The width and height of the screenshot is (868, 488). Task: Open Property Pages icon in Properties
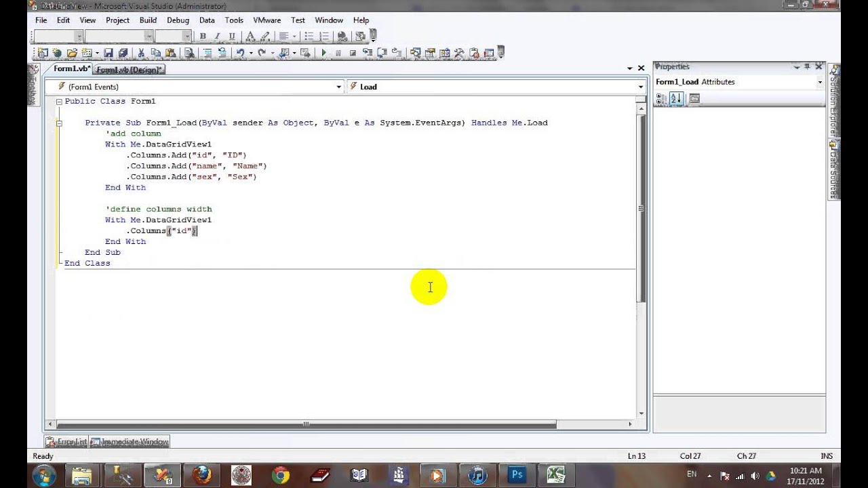pyautogui.click(x=694, y=98)
